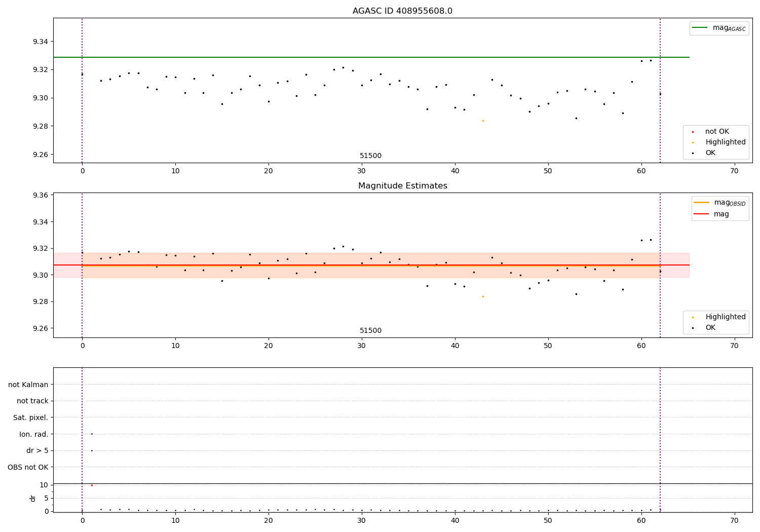
Task: Click the '30' x-tick below the top plot
Action: [x=361, y=171]
